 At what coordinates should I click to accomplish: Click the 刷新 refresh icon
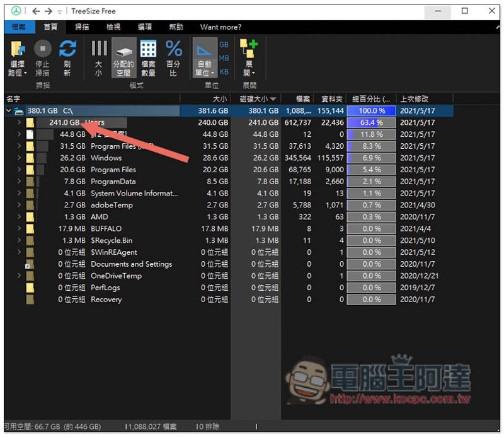(67, 49)
